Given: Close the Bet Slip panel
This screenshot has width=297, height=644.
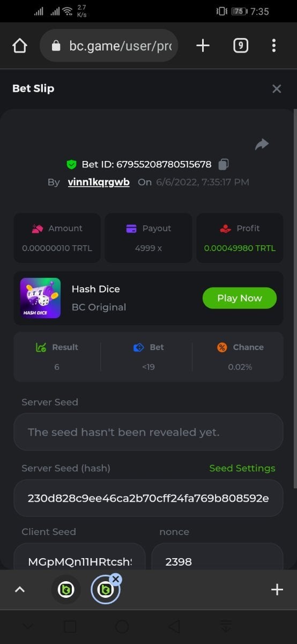Looking at the screenshot, I should click(x=277, y=89).
